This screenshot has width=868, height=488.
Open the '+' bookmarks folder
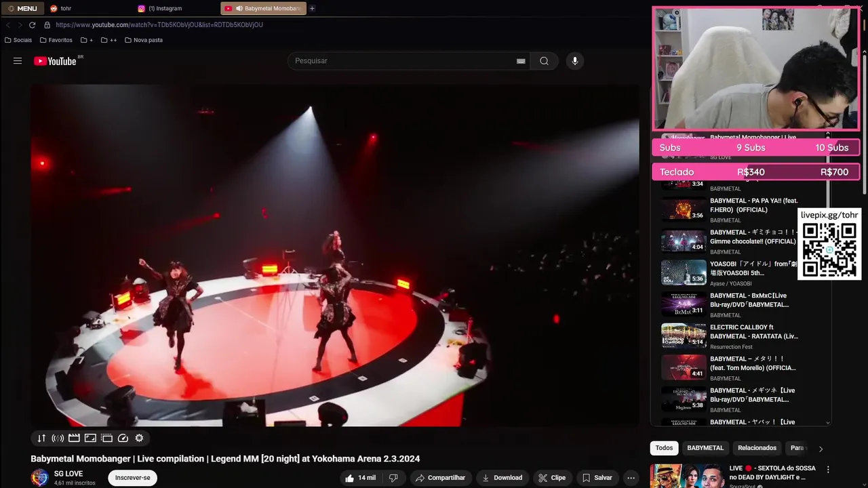point(87,40)
